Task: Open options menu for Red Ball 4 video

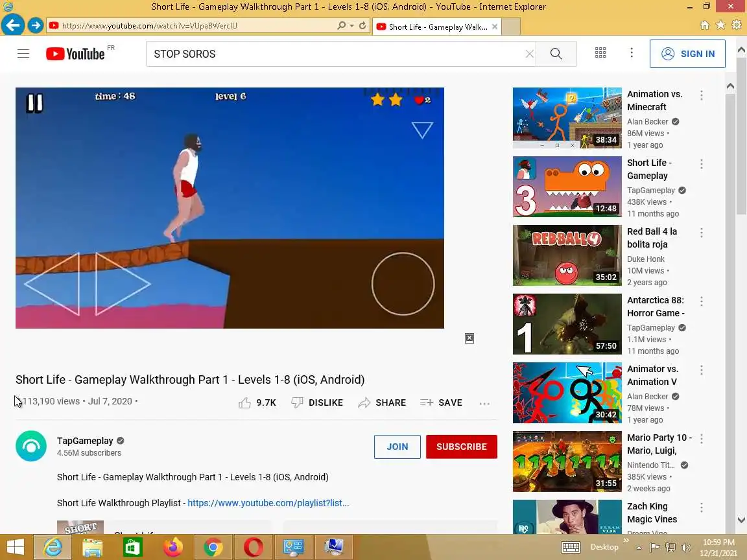Action: click(x=701, y=233)
